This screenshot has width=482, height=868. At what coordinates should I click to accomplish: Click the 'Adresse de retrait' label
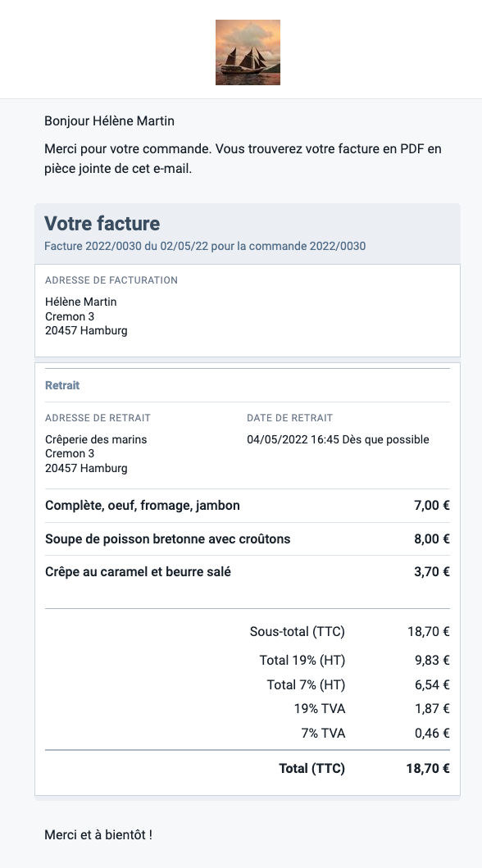[x=98, y=418]
